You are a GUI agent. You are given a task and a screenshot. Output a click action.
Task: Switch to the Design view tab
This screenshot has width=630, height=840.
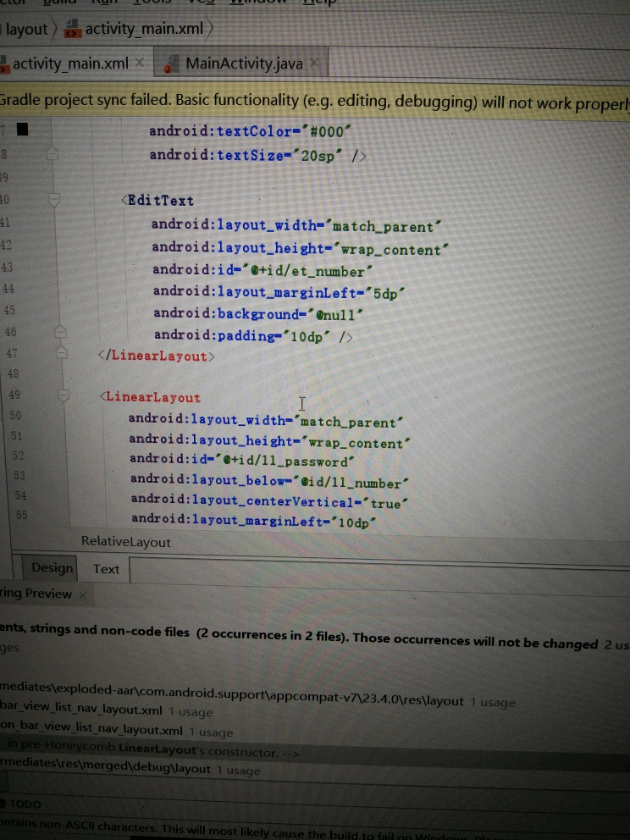click(x=52, y=568)
